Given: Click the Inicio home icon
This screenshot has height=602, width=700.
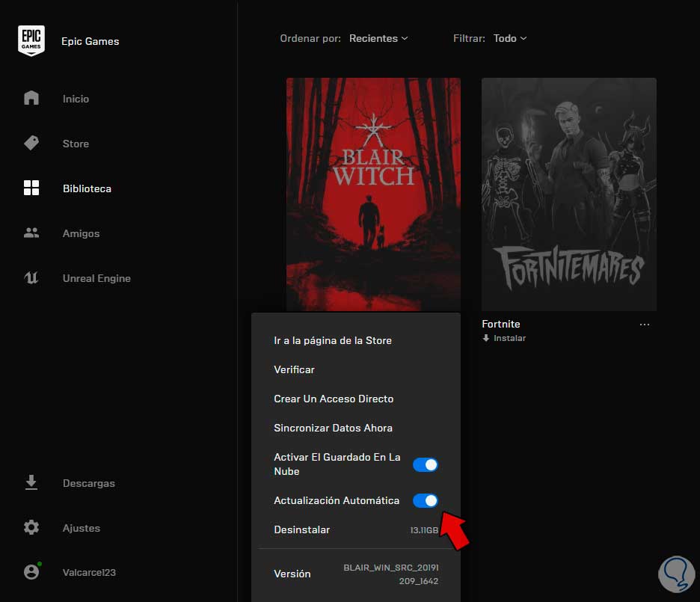Looking at the screenshot, I should [31, 98].
